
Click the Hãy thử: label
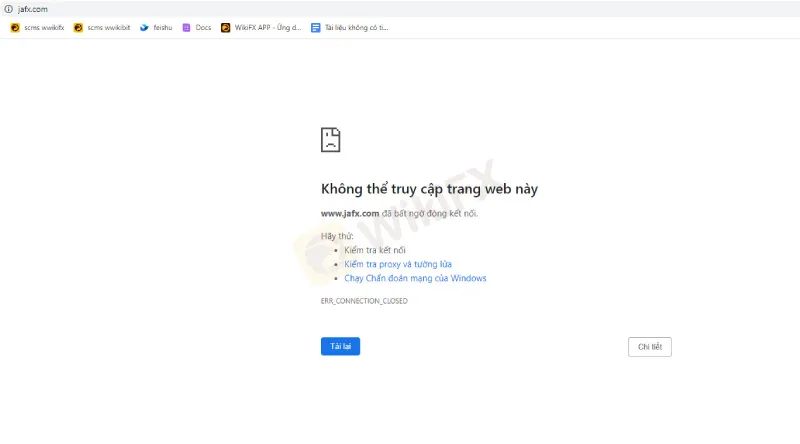point(337,236)
